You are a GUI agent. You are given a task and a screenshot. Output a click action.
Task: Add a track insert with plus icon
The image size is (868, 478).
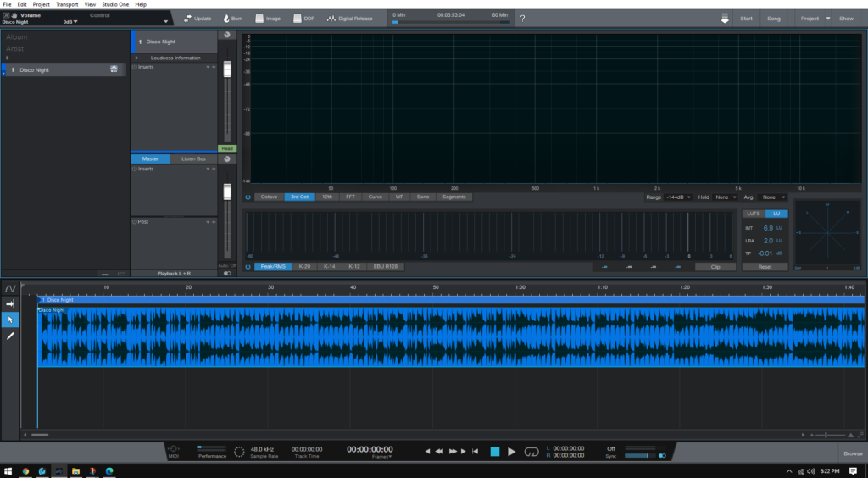coord(214,67)
